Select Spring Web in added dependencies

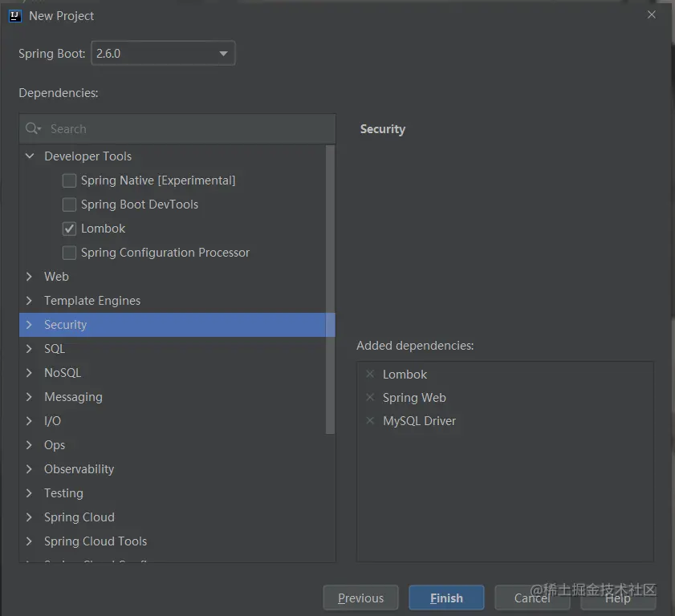click(x=414, y=398)
